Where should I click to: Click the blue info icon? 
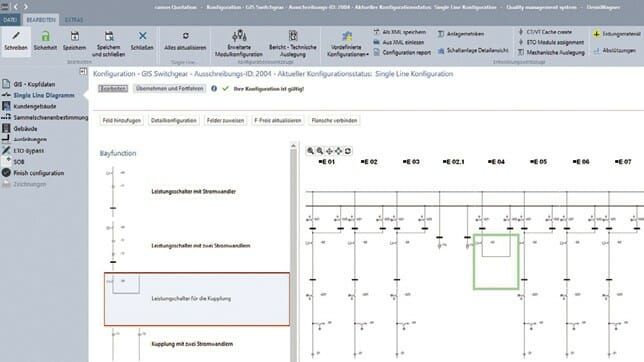click(214, 88)
